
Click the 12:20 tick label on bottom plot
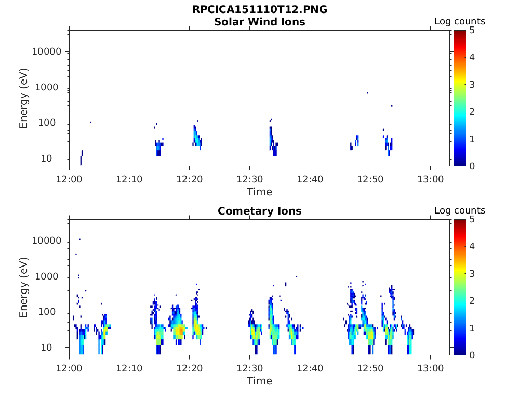point(189,368)
